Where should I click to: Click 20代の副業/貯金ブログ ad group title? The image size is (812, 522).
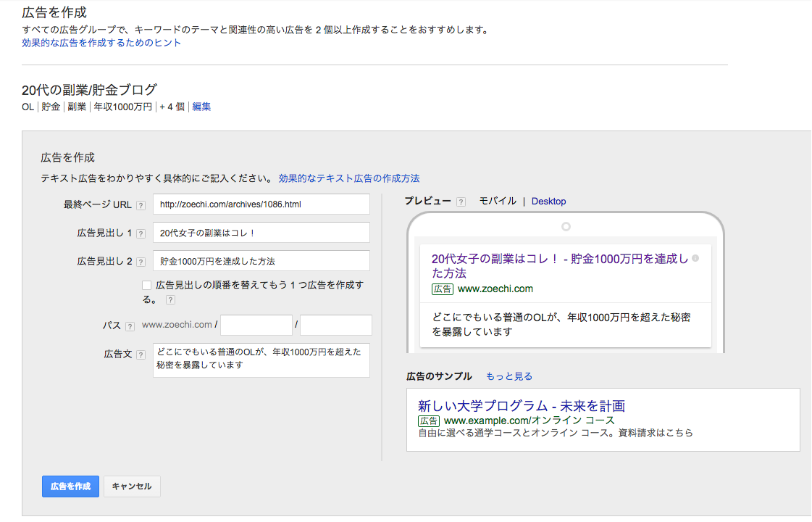[89, 90]
